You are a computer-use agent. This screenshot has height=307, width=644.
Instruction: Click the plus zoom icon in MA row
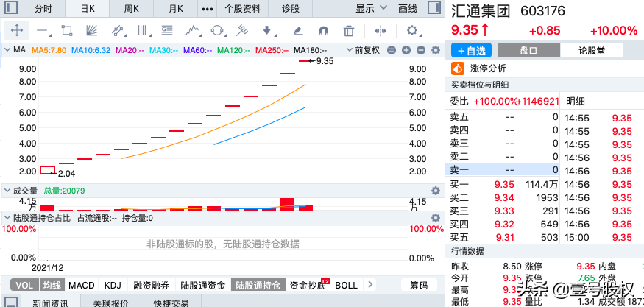point(406,50)
